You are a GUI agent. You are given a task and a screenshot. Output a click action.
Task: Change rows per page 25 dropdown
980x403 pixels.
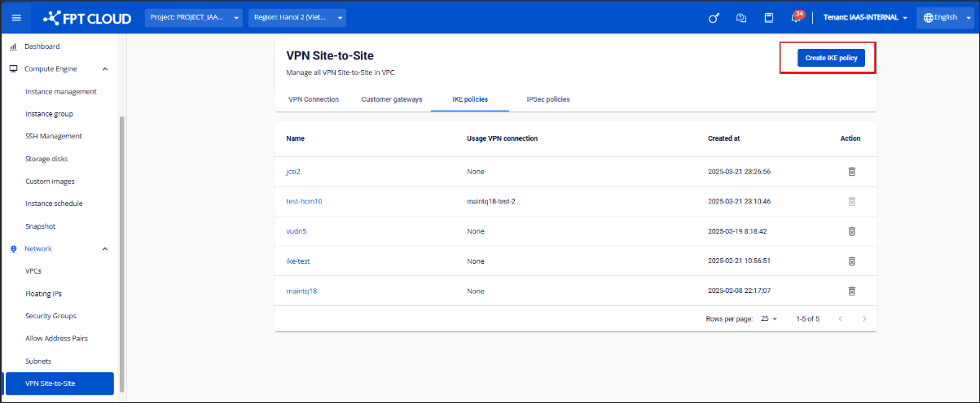(x=770, y=318)
